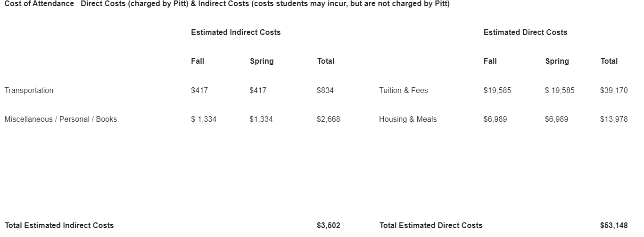Viewport: 644px width, 237px height.
Task: Click the Estimated Indirect Costs heading
Action: click(x=236, y=32)
